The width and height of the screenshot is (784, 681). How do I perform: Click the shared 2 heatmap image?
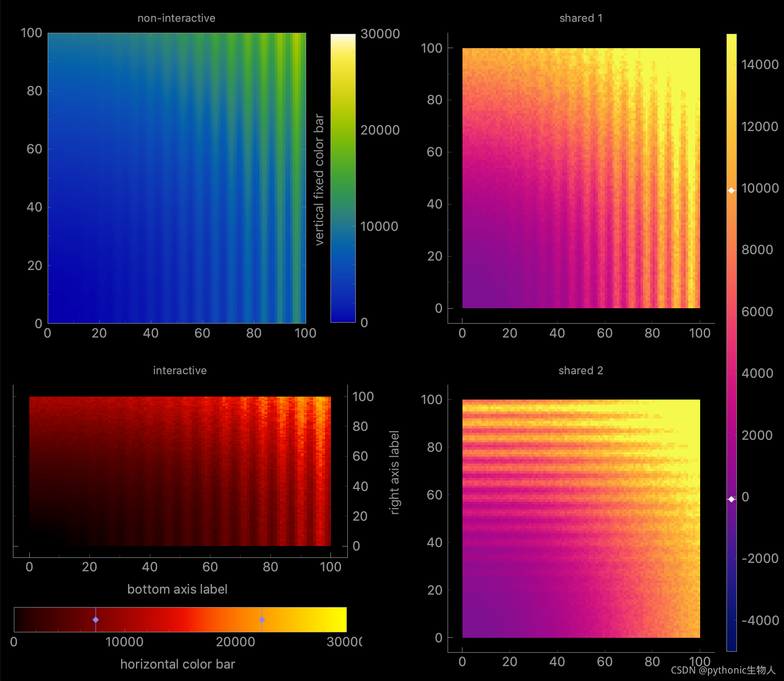pos(581,519)
